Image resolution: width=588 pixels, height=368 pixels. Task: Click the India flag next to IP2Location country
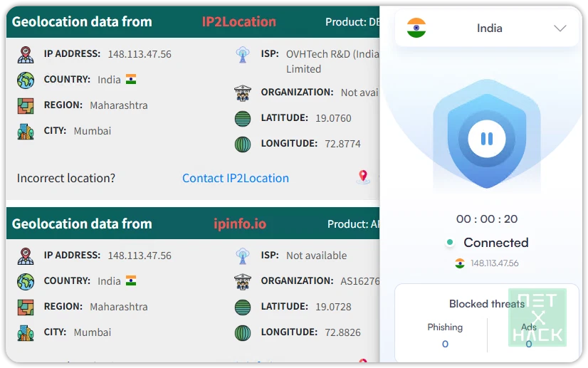[131, 79]
